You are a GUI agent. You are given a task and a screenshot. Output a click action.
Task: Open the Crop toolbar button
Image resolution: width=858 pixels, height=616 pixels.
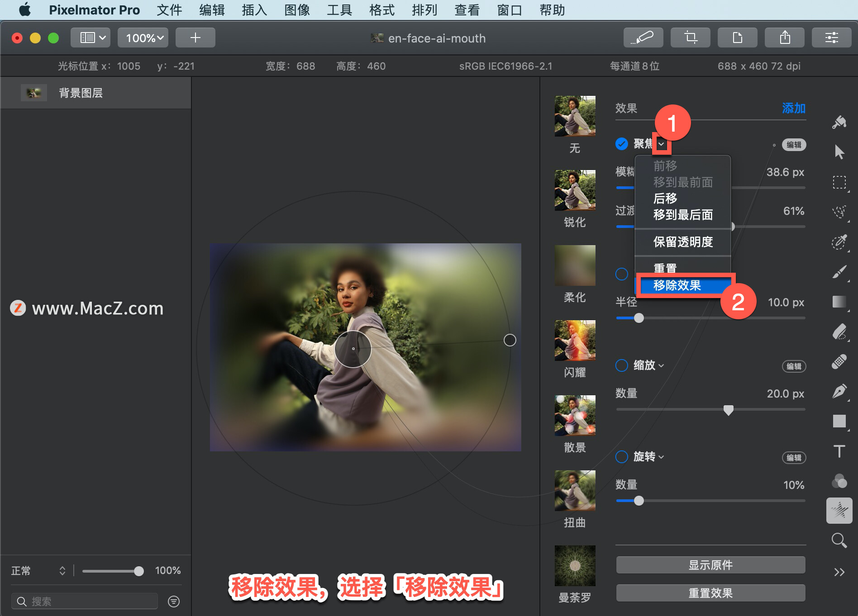click(690, 38)
